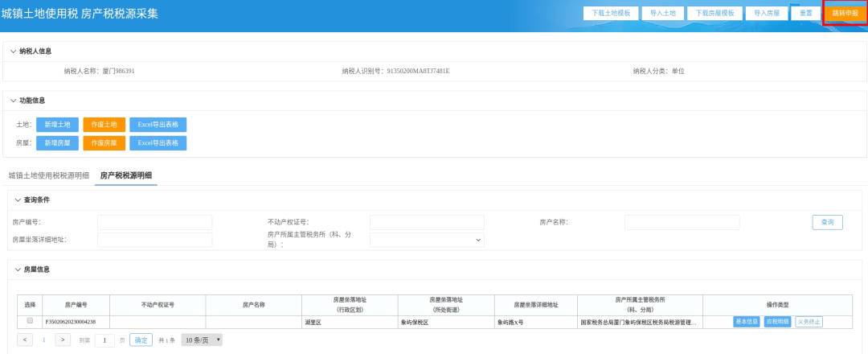Click the 操作类型 column header
The image size is (868, 354).
[778, 305]
